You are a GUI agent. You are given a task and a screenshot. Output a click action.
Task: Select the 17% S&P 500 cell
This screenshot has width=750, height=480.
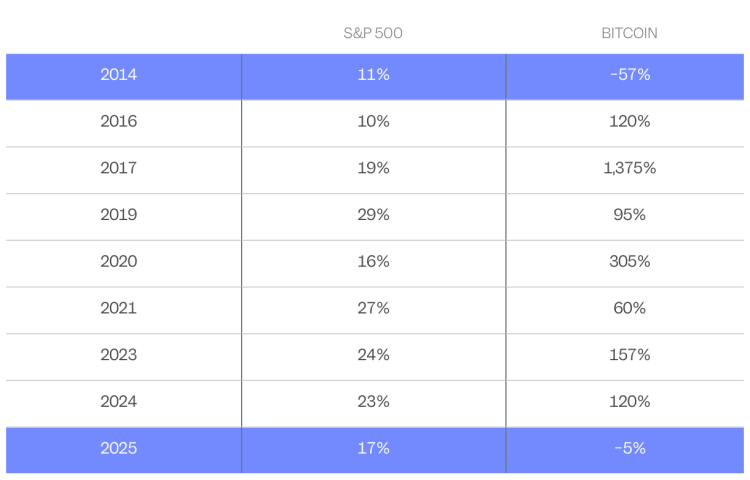[373, 448]
